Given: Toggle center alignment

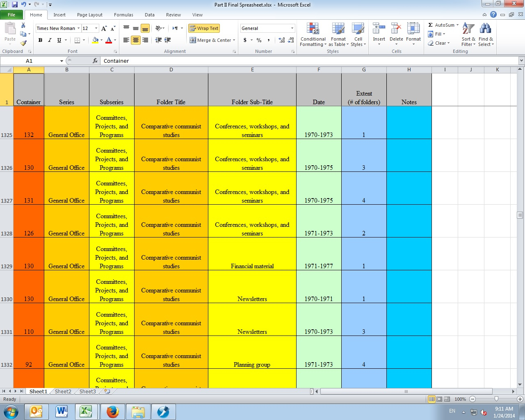Looking at the screenshot, I should 135,40.
